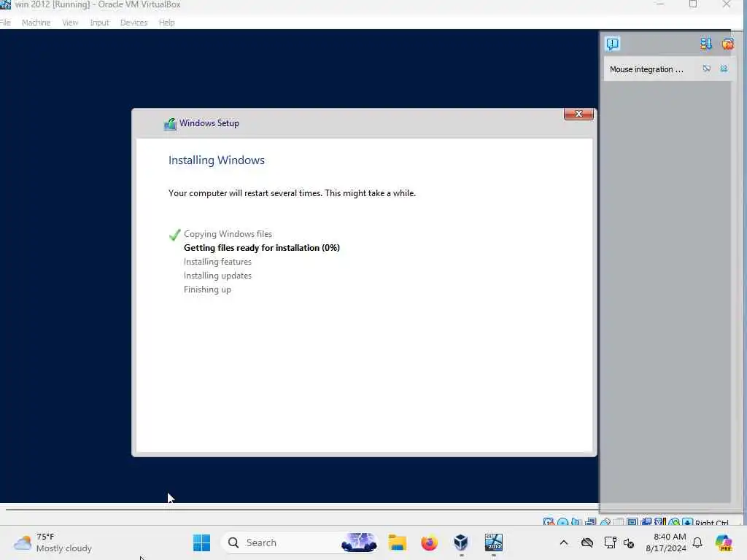This screenshot has width=747, height=560.
Task: Click the taskbar Search box
Action: (x=300, y=542)
